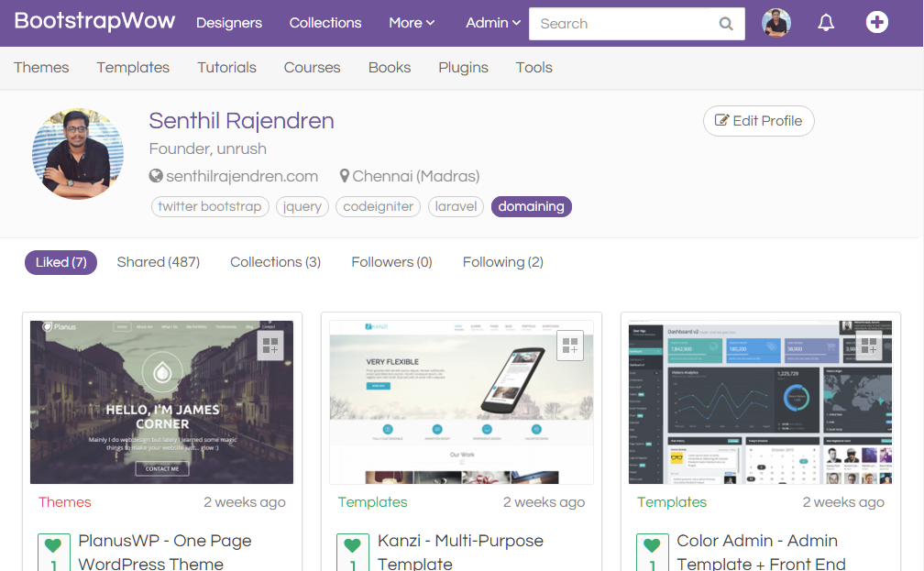This screenshot has height=571, width=924.
Task: Open Color Admin - Admin Template title
Action: click(762, 552)
